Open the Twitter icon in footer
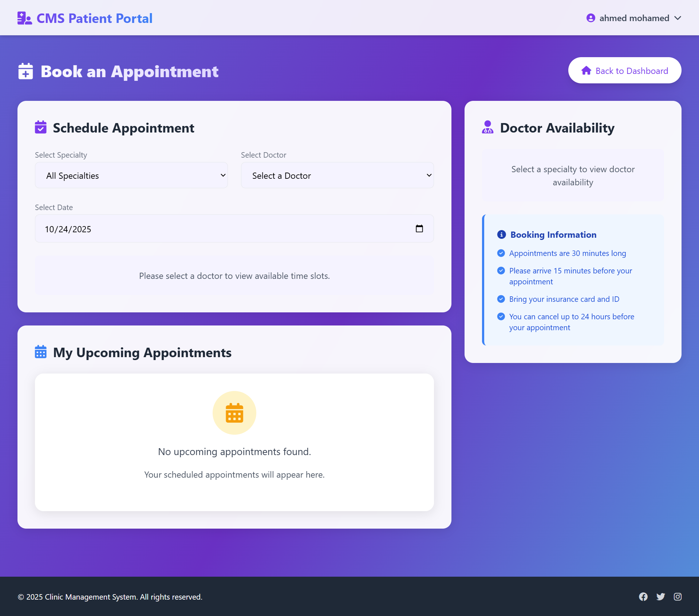The height and width of the screenshot is (616, 699). 660,597
